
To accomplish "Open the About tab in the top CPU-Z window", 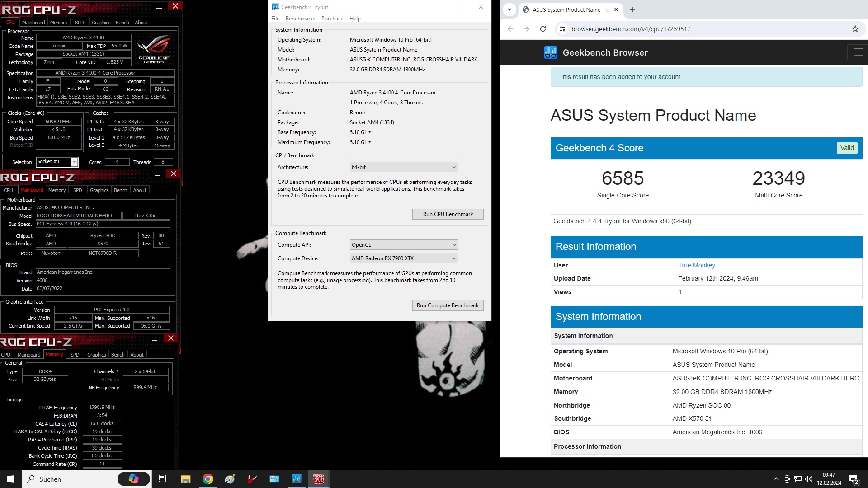I will click(142, 23).
